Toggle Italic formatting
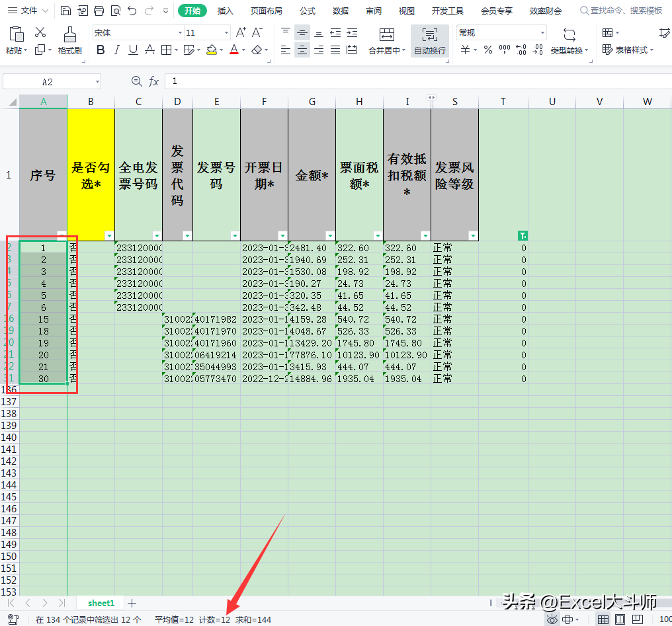Screen dimensions: 672x626 (116, 50)
